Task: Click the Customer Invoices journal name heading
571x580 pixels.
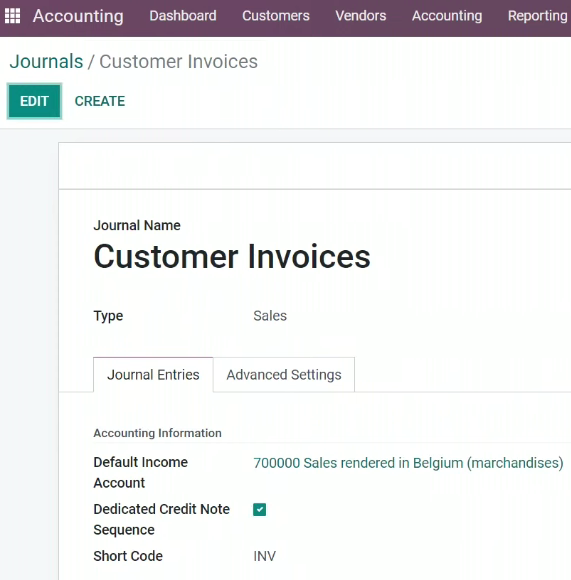Action: (232, 256)
